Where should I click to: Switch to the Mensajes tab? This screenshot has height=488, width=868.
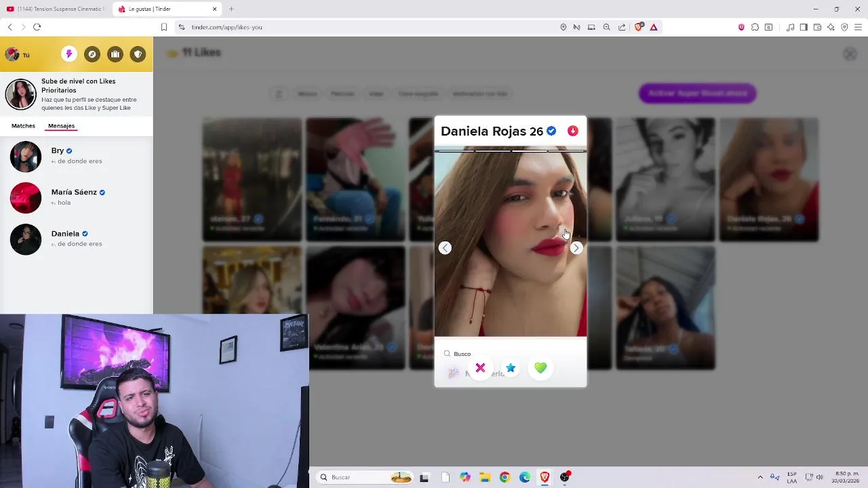point(61,126)
